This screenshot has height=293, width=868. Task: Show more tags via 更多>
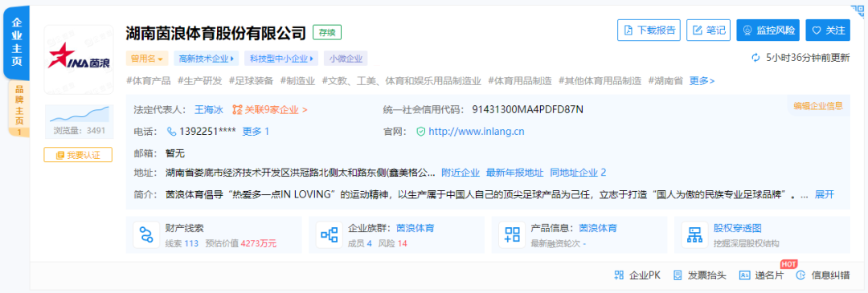(702, 81)
